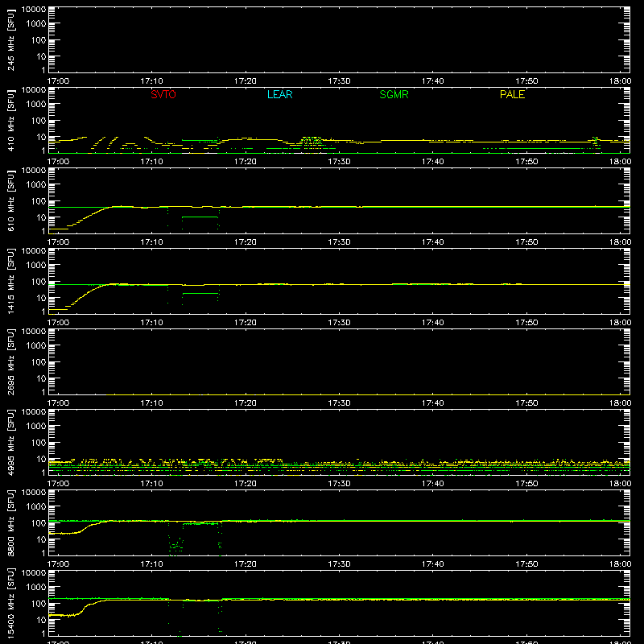
Task: Click the 17:20 tick under the 8800 MHz panel
Action: (246, 564)
